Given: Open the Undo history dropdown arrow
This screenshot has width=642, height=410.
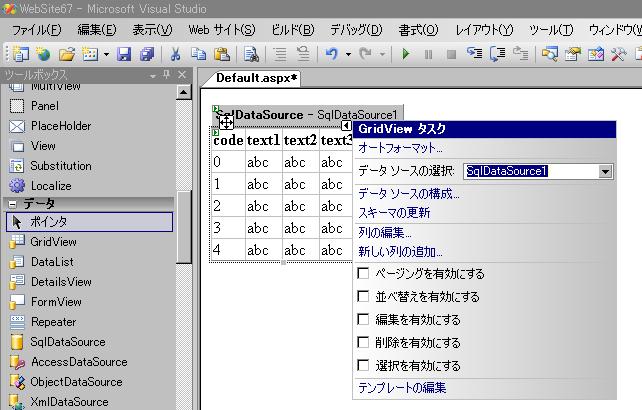Looking at the screenshot, I should coord(348,54).
